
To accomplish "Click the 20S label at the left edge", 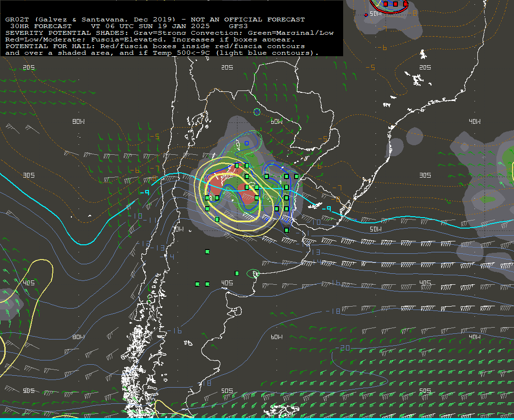I will 29,68.
